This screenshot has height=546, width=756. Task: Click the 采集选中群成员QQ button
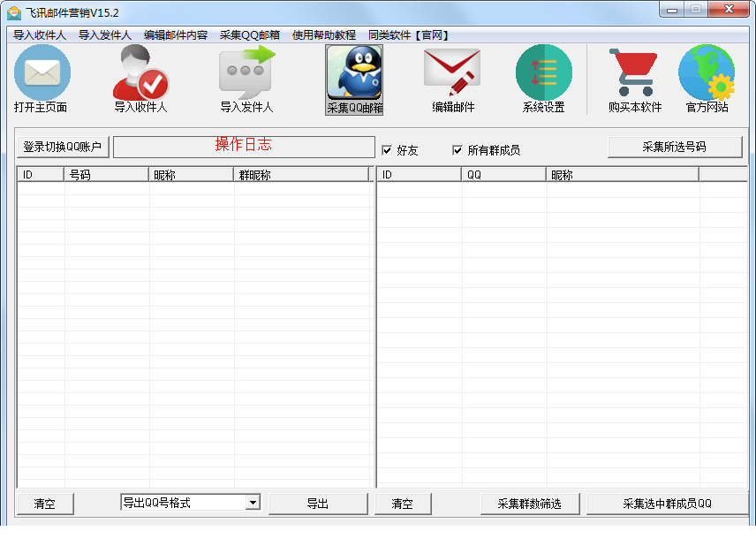pos(668,504)
